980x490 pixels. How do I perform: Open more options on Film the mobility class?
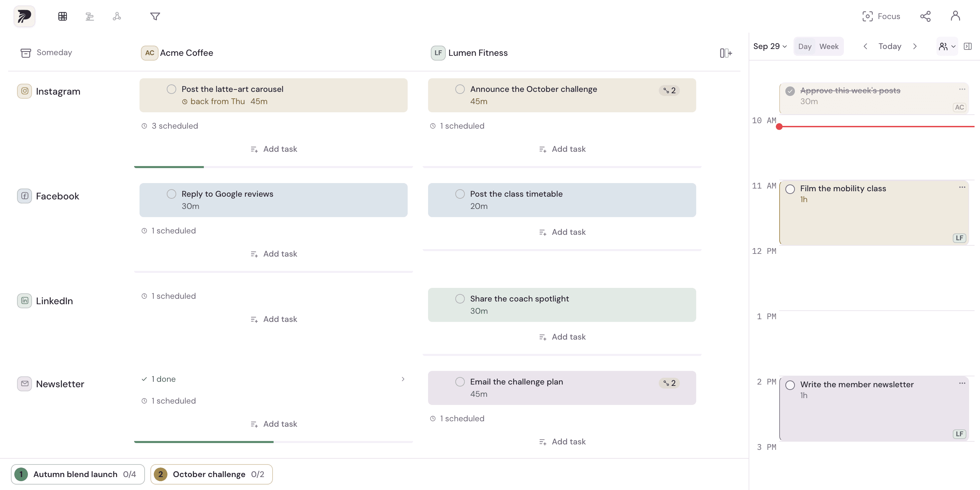(962, 187)
